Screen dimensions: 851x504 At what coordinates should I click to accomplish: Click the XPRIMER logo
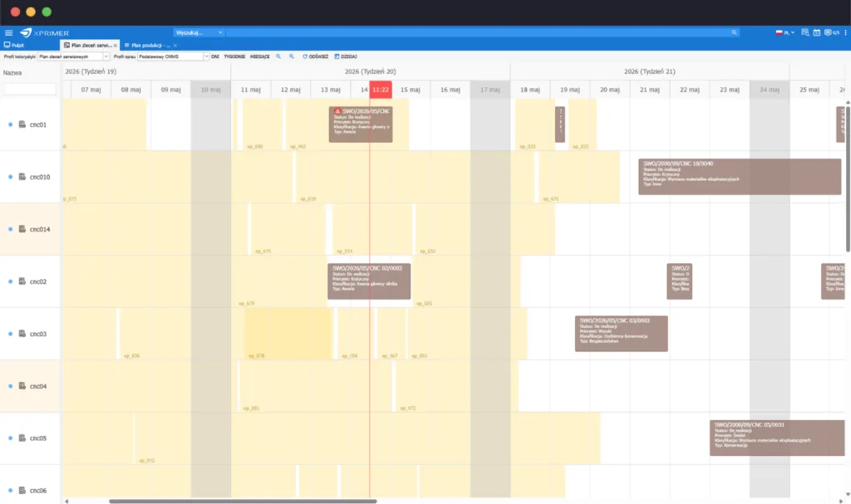[45, 32]
